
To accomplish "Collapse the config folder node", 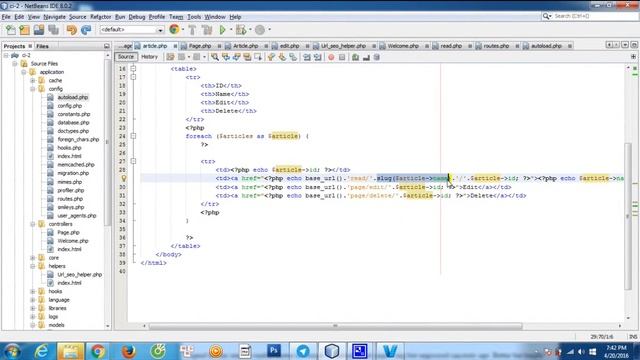I will click(x=33, y=89).
